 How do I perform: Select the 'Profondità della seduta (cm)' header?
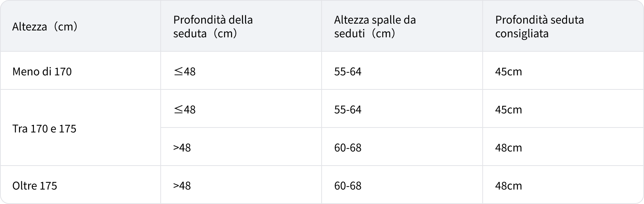(213, 27)
